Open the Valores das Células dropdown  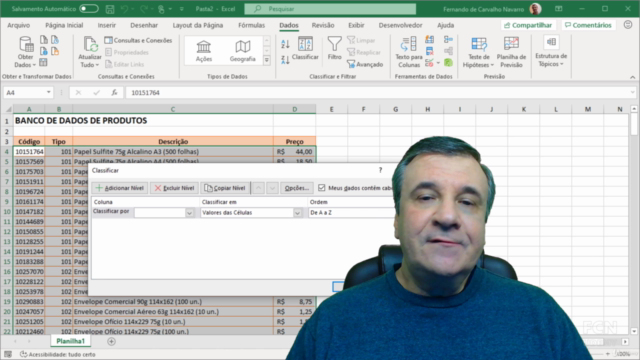pos(298,213)
